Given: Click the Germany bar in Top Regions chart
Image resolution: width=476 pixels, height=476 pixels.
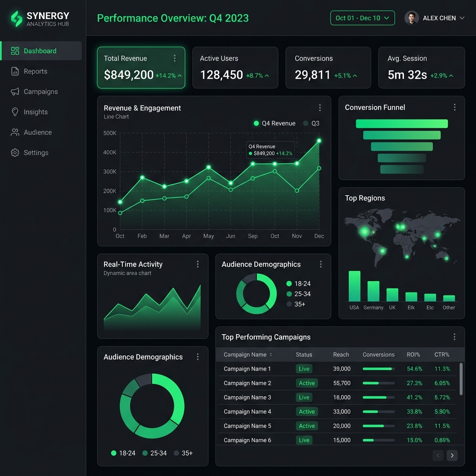Looking at the screenshot, I should (x=373, y=291).
